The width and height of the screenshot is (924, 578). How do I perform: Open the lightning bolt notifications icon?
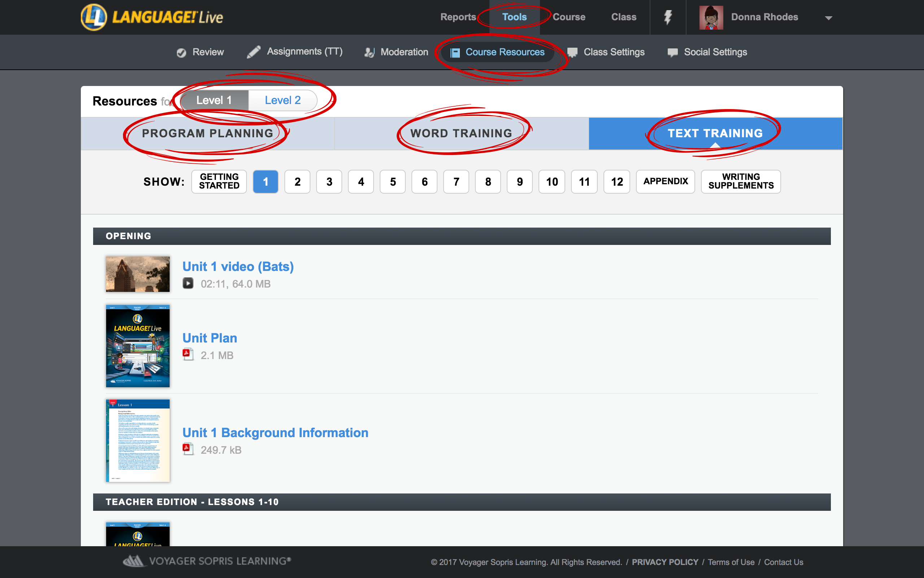click(x=668, y=17)
